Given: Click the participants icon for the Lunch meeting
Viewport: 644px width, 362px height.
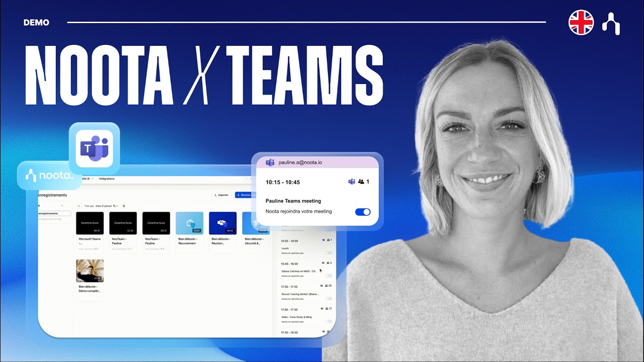Looking at the screenshot, I should [328, 240].
